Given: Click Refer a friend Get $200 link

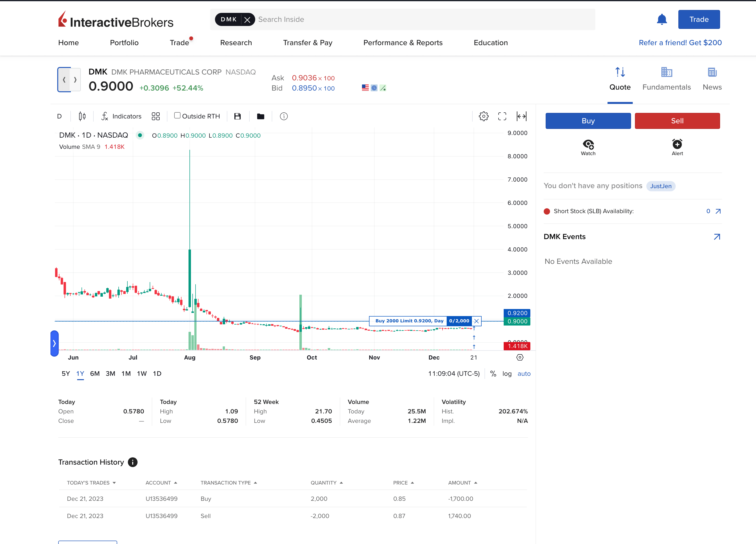Looking at the screenshot, I should click(680, 43).
